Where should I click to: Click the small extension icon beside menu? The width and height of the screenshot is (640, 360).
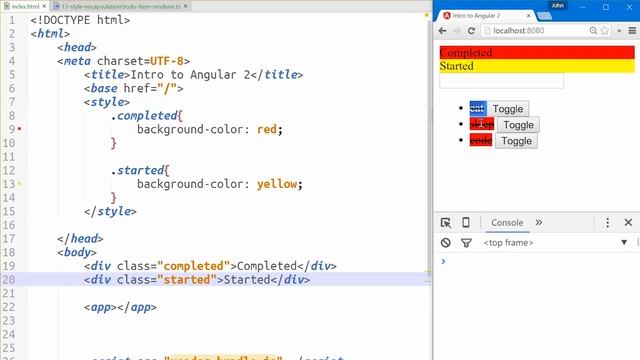click(619, 31)
